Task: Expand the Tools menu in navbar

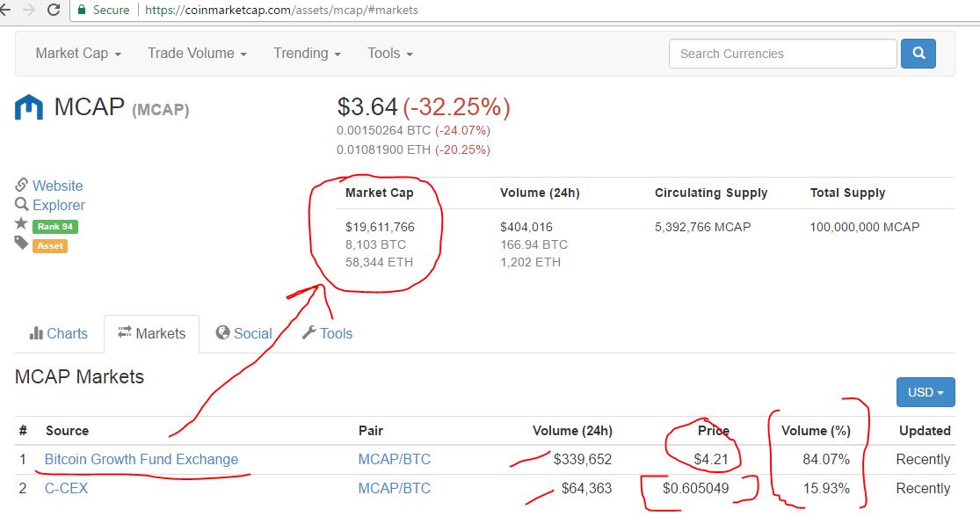Action: click(390, 53)
